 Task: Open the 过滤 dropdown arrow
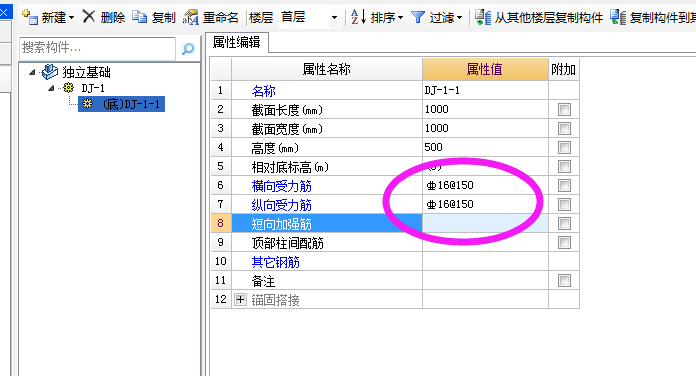459,18
